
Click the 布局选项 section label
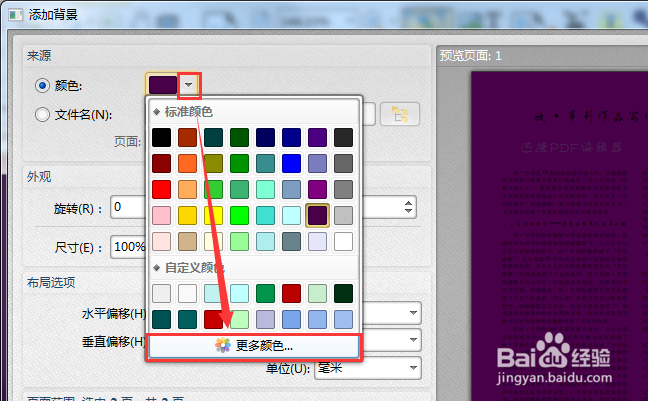(x=51, y=282)
